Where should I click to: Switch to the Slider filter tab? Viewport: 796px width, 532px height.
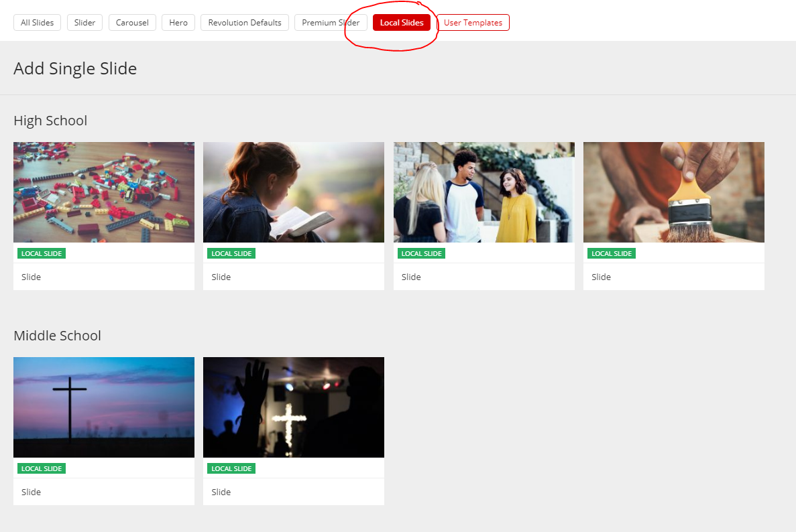tap(84, 23)
